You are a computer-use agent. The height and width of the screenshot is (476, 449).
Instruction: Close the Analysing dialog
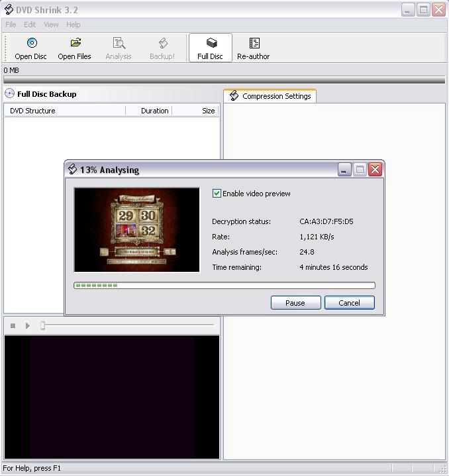click(375, 170)
